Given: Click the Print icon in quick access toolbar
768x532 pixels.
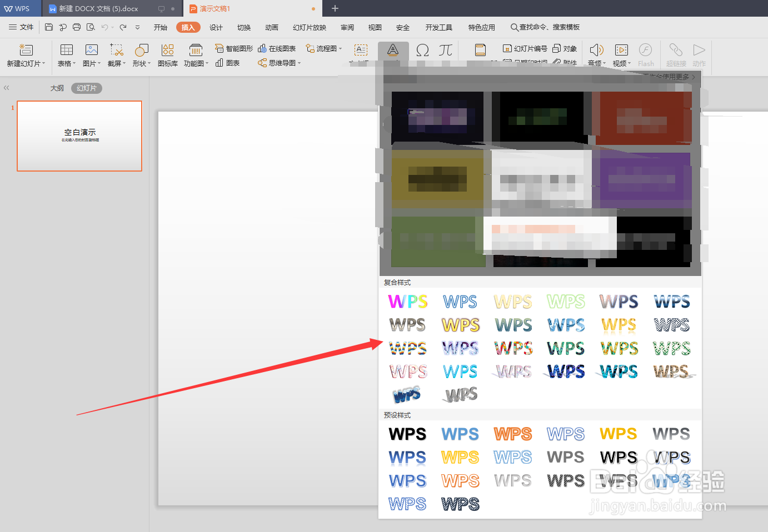Looking at the screenshot, I should tap(77, 27).
